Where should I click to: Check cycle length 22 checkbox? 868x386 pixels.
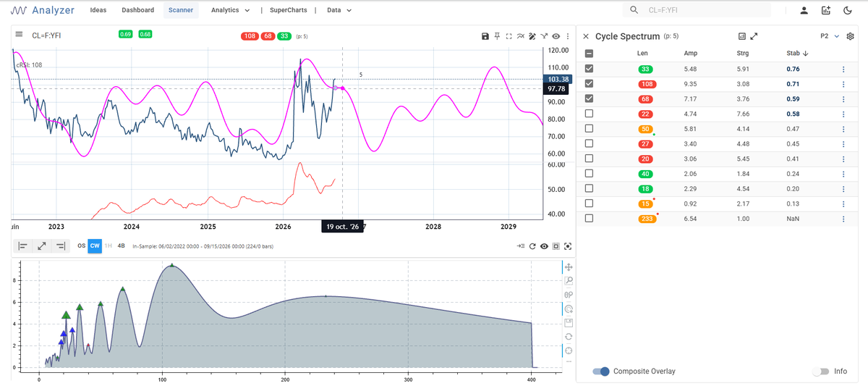tap(589, 114)
